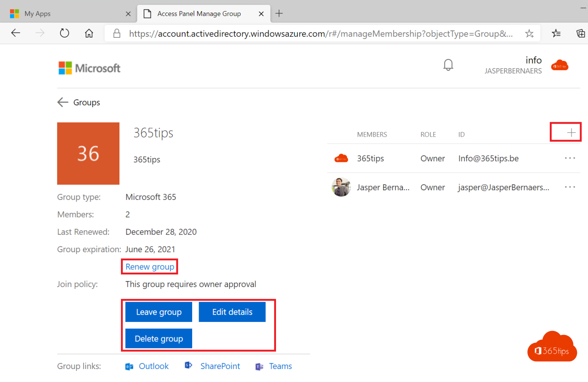
Task: Click the security lock icon in the address bar
Action: [117, 33]
